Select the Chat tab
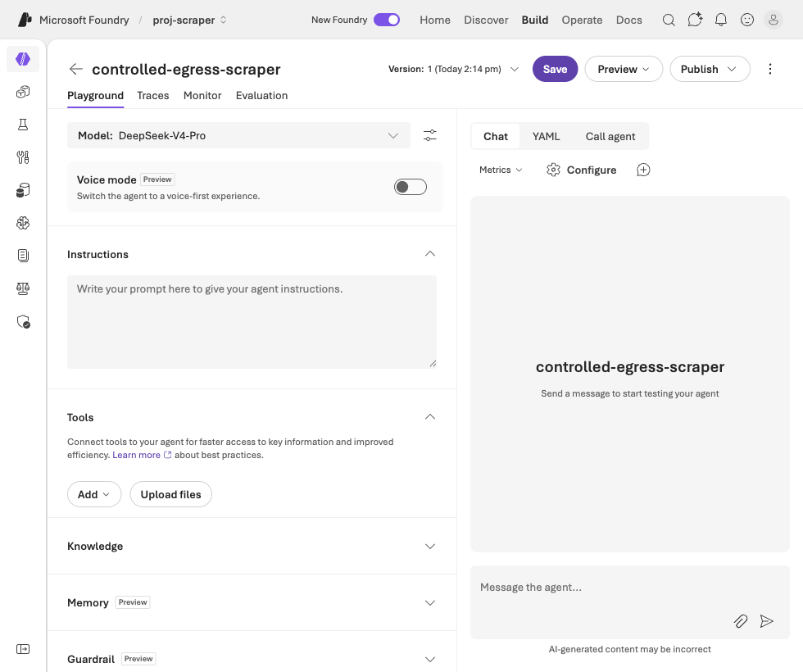 (x=495, y=136)
